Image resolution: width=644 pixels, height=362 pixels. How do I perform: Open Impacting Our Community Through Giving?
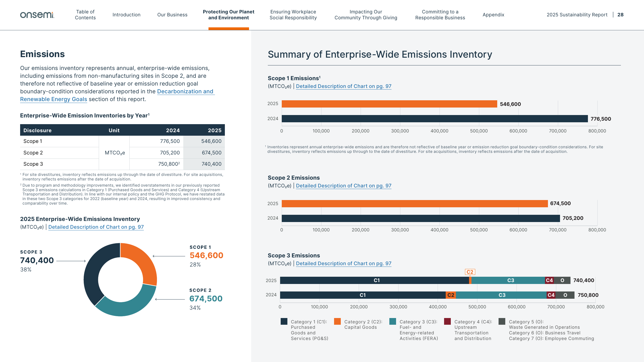point(366,15)
